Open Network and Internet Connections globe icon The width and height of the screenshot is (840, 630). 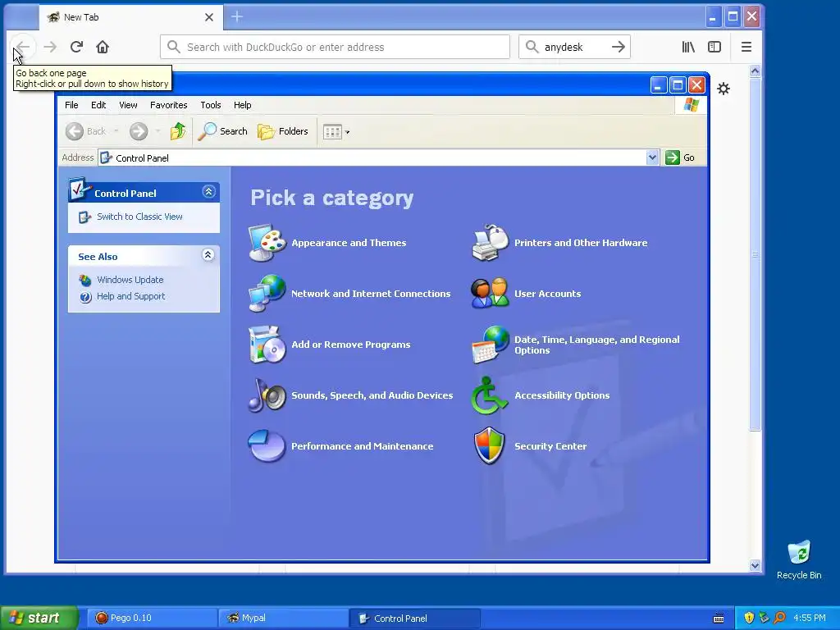point(267,293)
